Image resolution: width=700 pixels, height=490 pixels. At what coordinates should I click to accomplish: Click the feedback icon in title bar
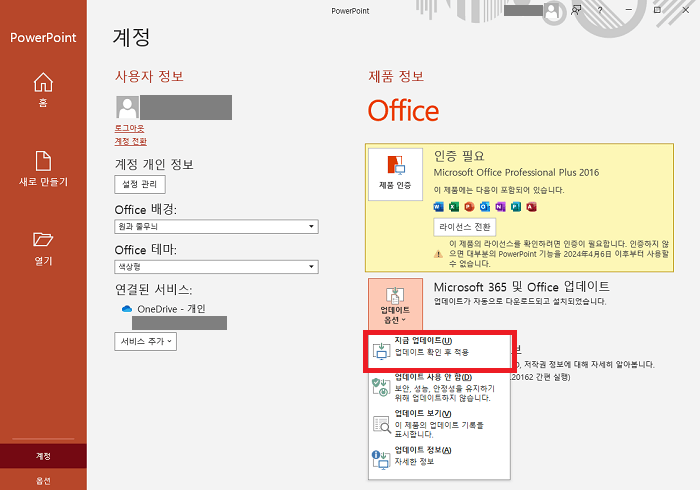[576, 10]
